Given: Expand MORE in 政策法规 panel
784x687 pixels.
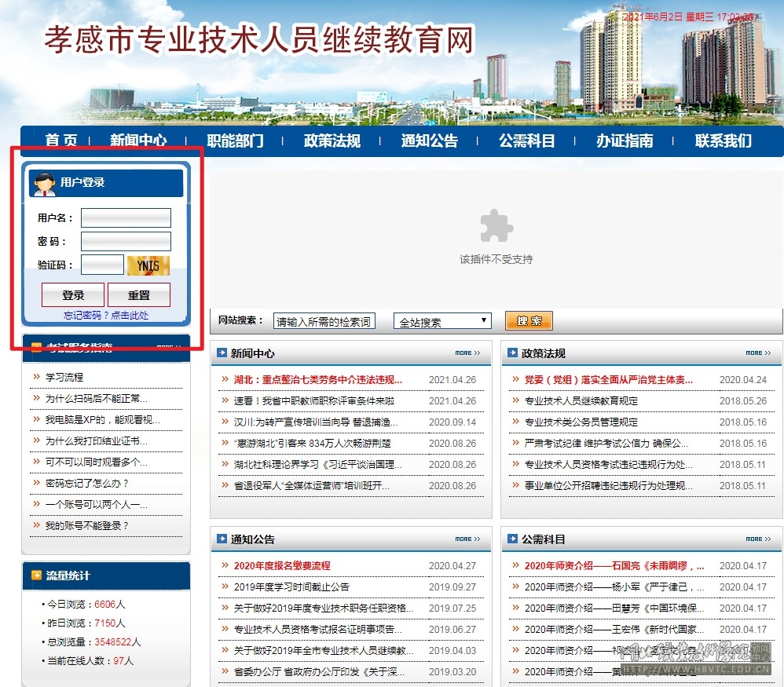Looking at the screenshot, I should pyautogui.click(x=758, y=353).
